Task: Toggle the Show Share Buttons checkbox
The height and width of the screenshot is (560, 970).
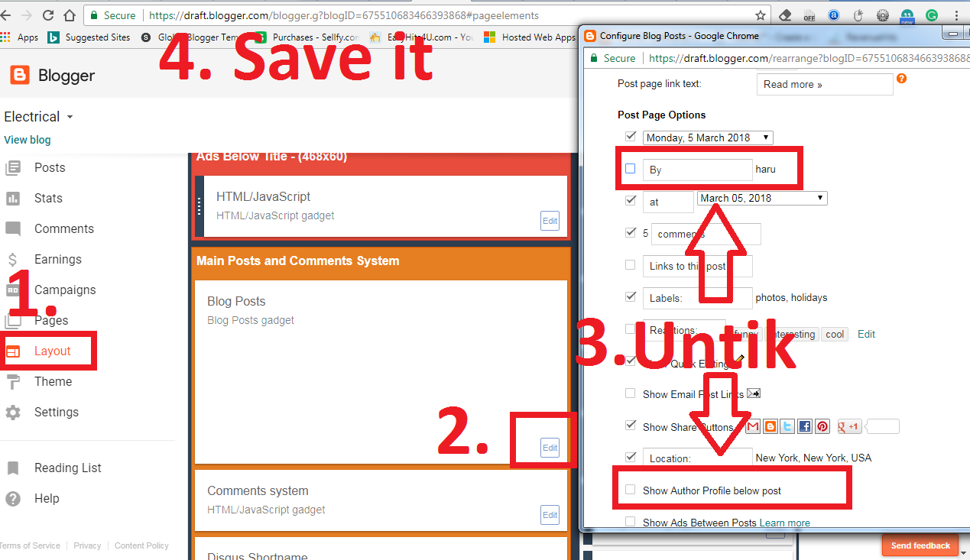Action: point(631,426)
